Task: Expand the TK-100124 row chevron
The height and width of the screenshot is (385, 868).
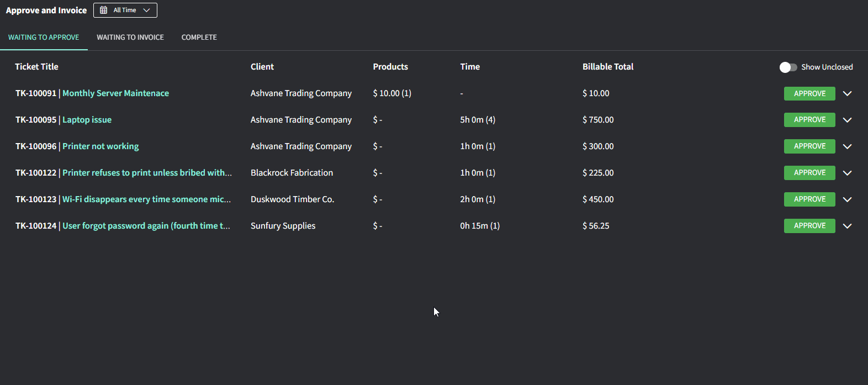Action: [848, 226]
